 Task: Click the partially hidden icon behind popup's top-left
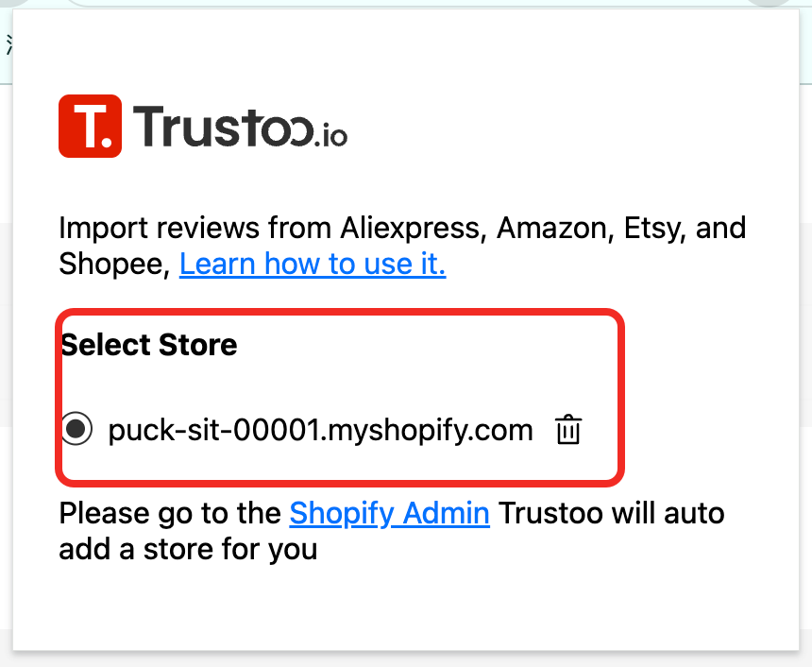pyautogui.click(x=8, y=44)
